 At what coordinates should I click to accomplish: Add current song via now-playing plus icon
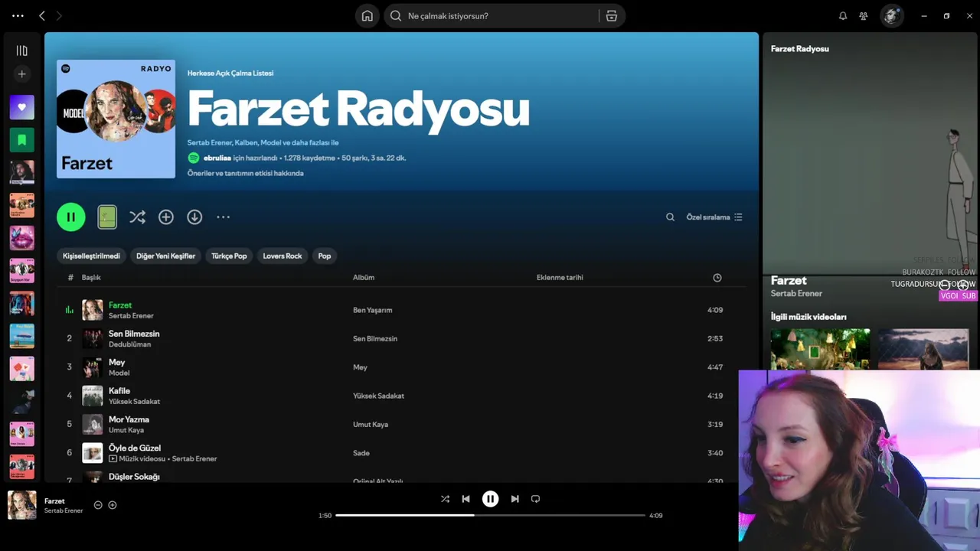tap(113, 505)
